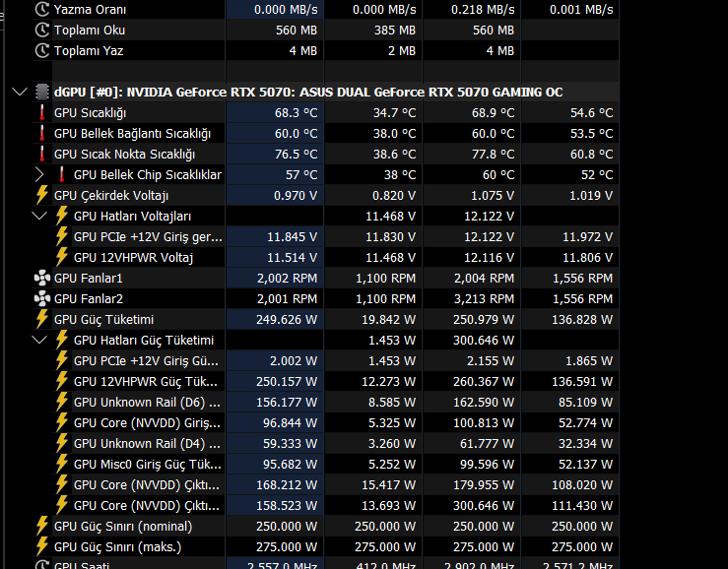Click Yazma Oranı maximum 0.218 MB/s
The height and width of the screenshot is (569, 728).
pyautogui.click(x=483, y=9)
